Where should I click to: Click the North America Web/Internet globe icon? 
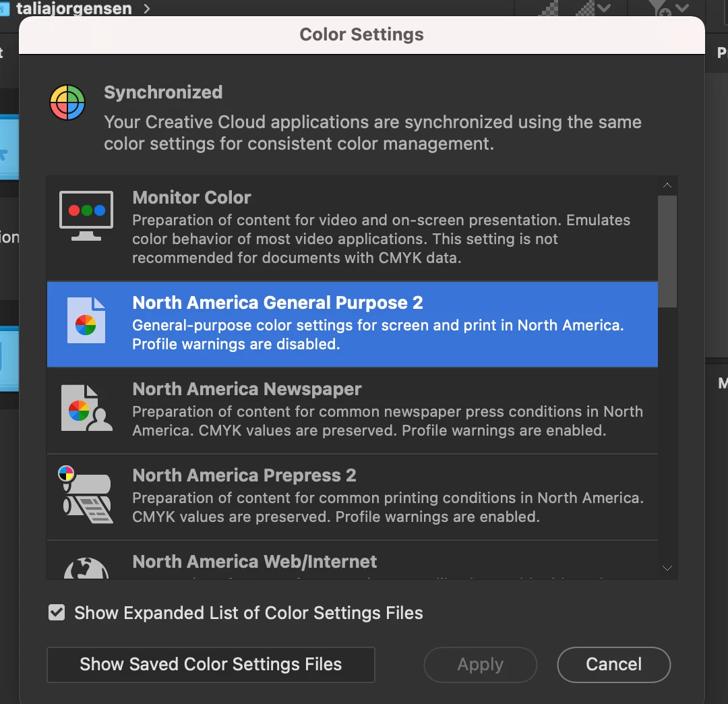pos(86,568)
